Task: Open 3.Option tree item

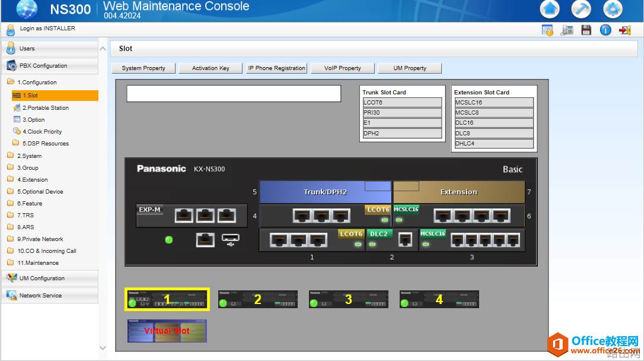Action: (29, 120)
